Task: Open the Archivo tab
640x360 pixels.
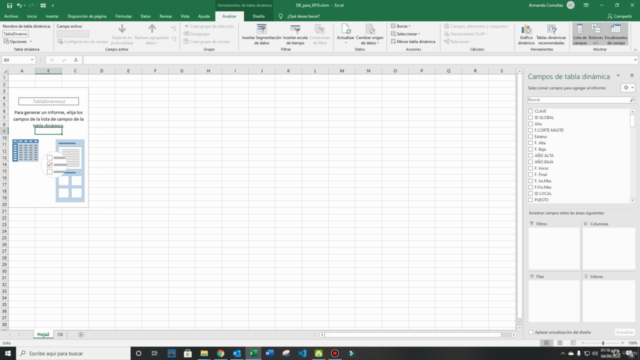Action: (x=11, y=16)
